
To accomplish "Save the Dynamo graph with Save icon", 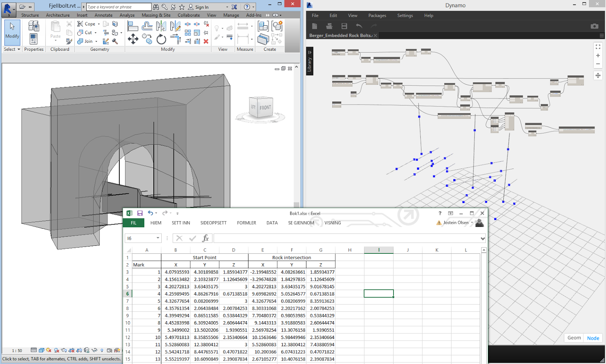I will tap(344, 26).
